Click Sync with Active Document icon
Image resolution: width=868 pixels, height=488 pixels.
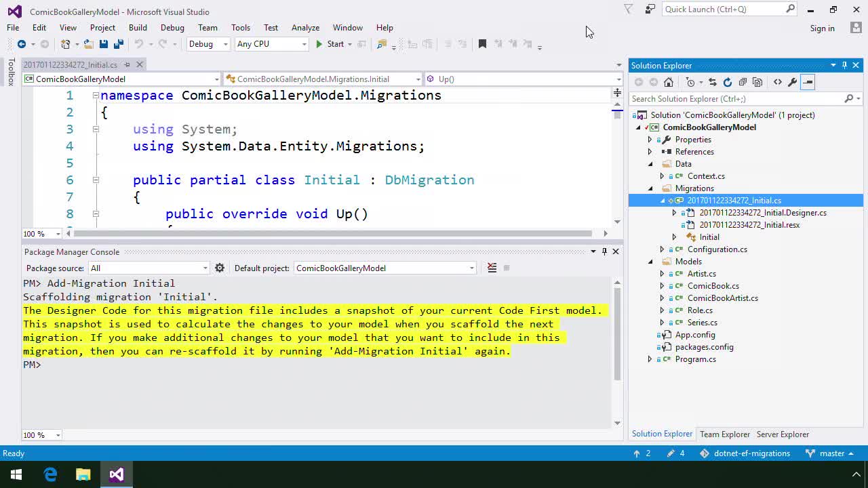[712, 82]
